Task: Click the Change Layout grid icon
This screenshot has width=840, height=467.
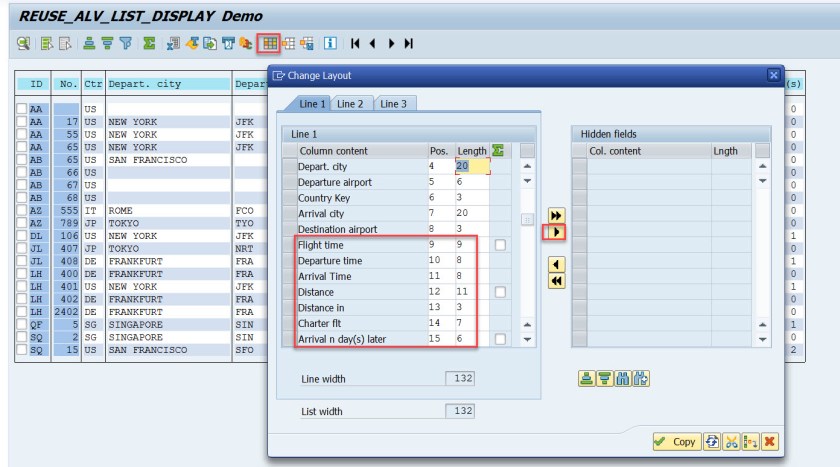Action: coord(269,43)
